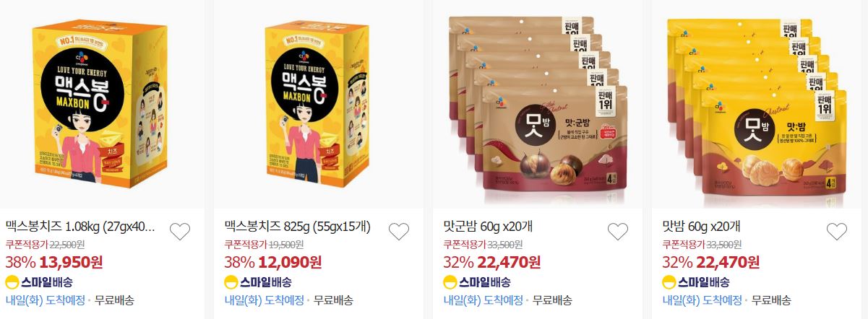Click 스마일배송 badge under 맥스봉치즈 825g
Viewport: 868px width, 319px height.
(258, 281)
